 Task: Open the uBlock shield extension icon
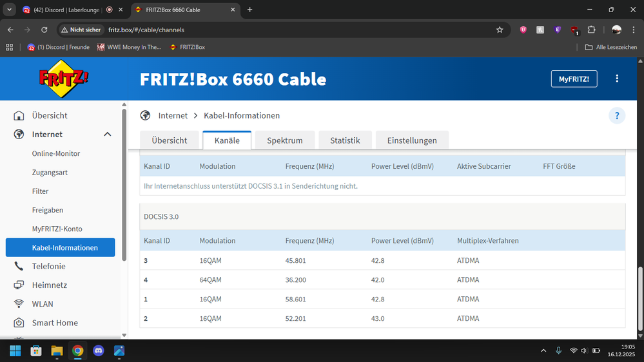coord(523,30)
